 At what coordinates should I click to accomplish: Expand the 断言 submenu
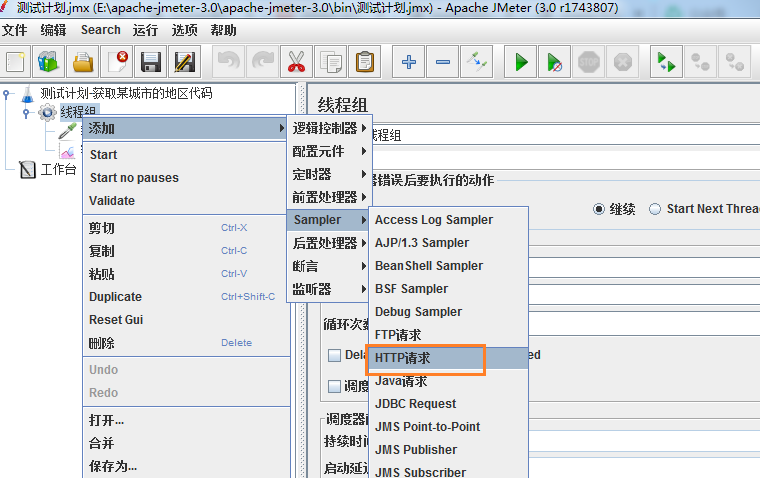coord(330,266)
